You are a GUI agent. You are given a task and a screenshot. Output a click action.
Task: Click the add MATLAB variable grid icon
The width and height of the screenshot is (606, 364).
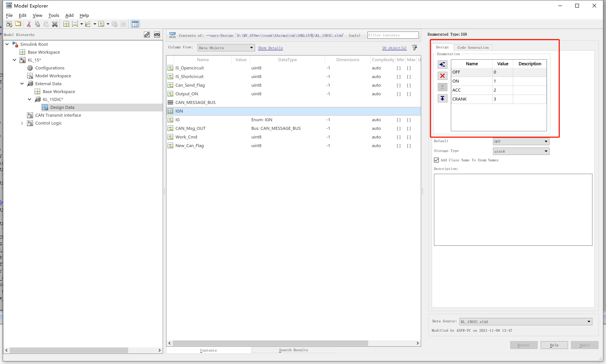point(66,24)
